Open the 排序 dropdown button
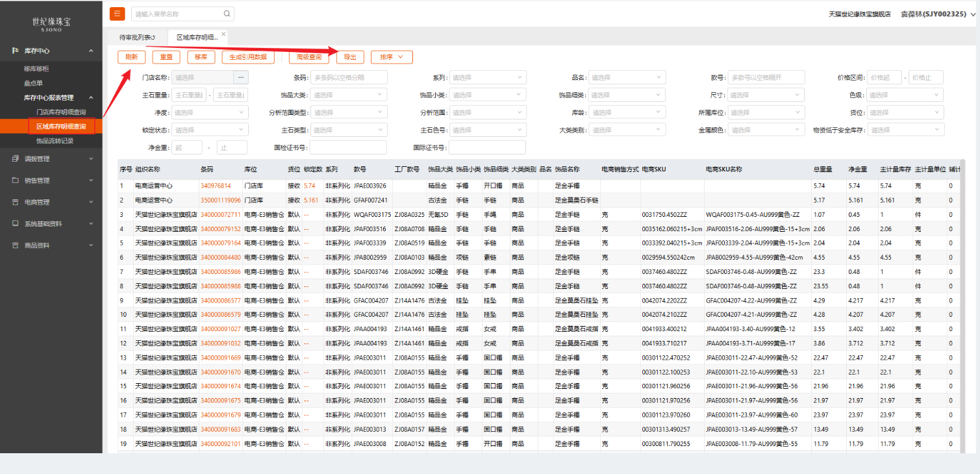Viewport: 980px width, 474px height. click(x=391, y=57)
